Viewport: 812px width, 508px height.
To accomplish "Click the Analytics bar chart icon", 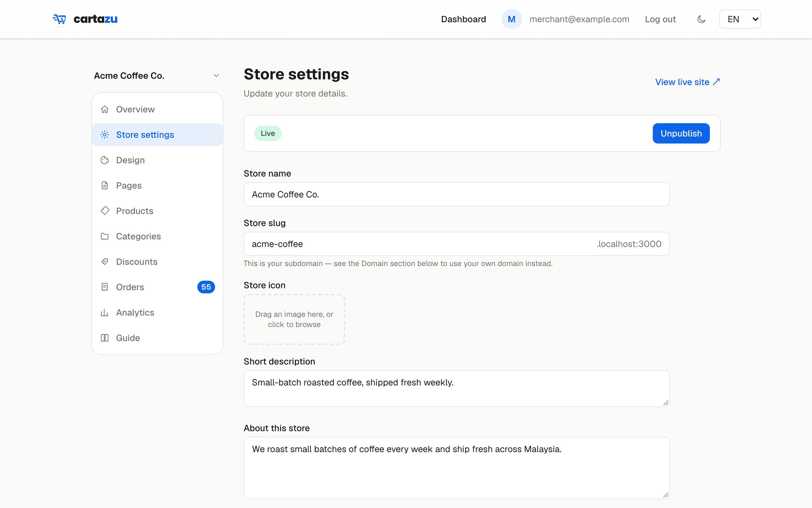I will (x=105, y=312).
